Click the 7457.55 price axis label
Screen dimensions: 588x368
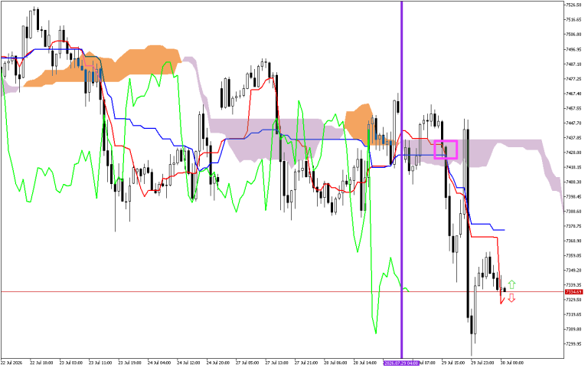coord(573,108)
